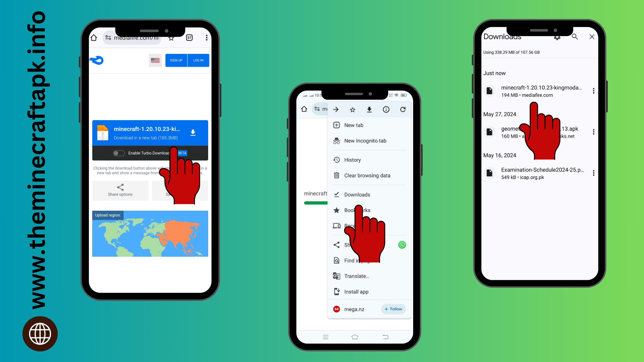Click Sign Up button on MediaFire
The width and height of the screenshot is (644, 362).
[176, 60]
